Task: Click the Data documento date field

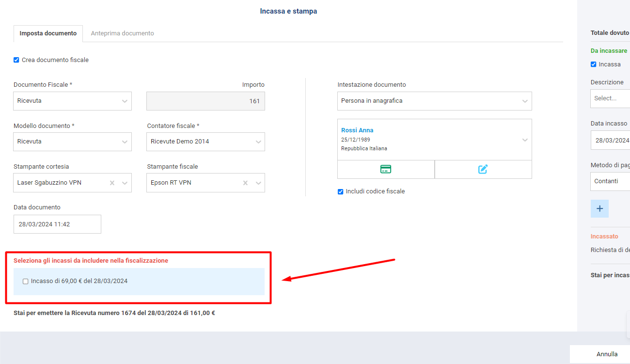Action: click(x=57, y=224)
